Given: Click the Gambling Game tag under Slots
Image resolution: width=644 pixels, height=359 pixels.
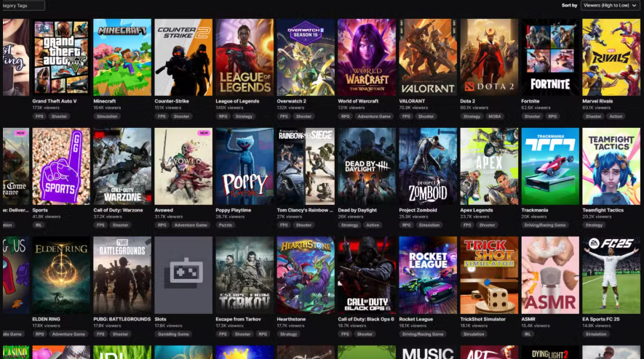Looking at the screenshot, I should tap(172, 334).
